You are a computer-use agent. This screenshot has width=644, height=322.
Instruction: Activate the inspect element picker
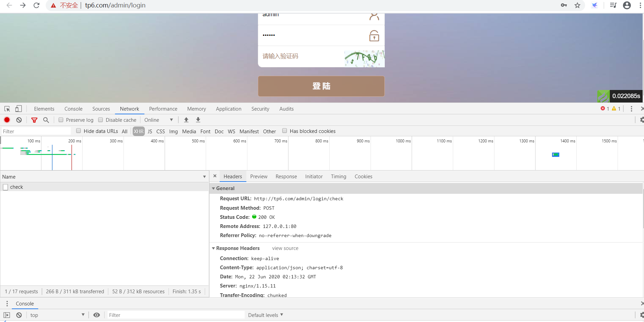[x=7, y=109]
